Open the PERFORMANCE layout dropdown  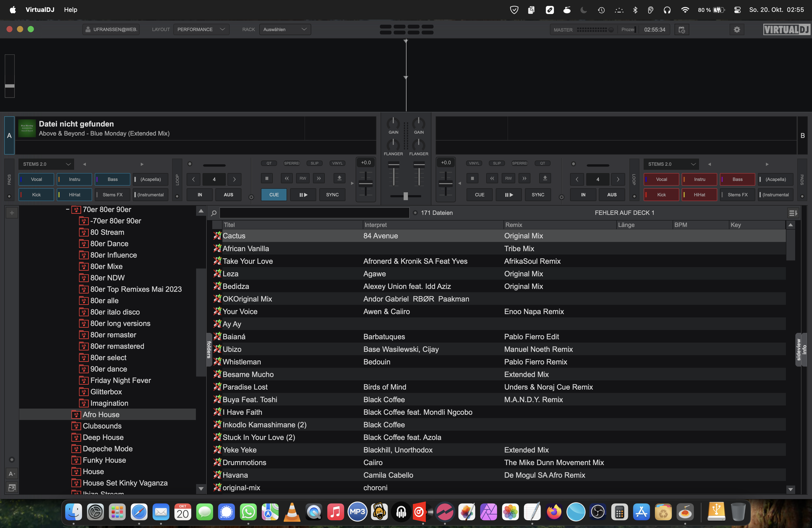(x=201, y=29)
